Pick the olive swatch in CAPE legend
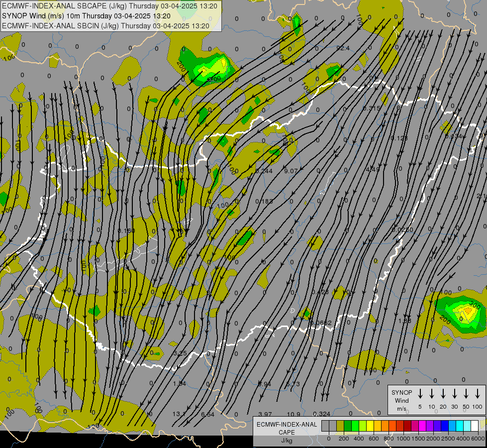The image size is (487, 448). click(340, 426)
